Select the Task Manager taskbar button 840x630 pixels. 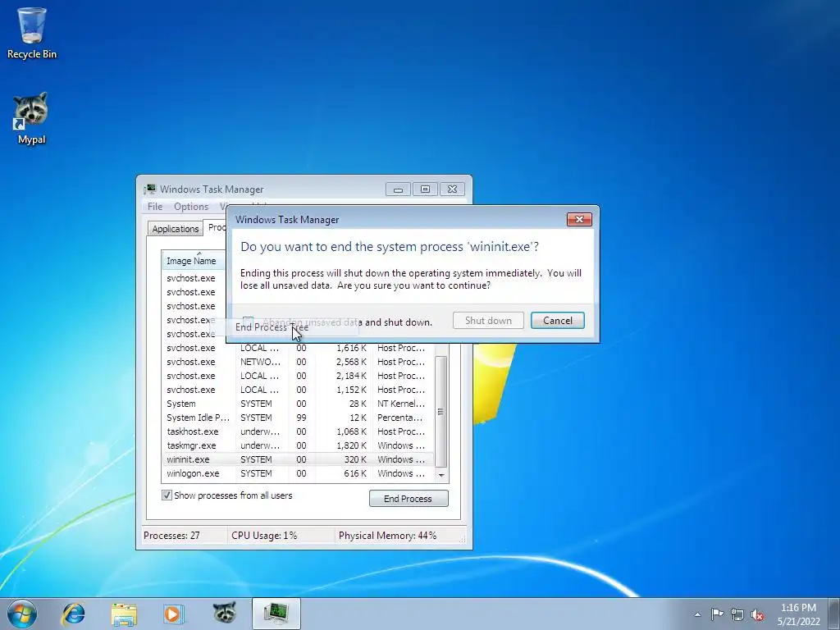(276, 614)
